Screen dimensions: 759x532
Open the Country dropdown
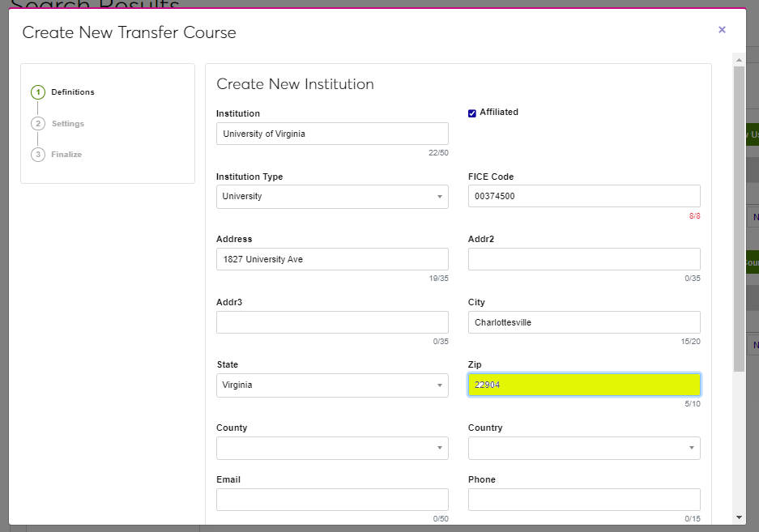pos(584,448)
